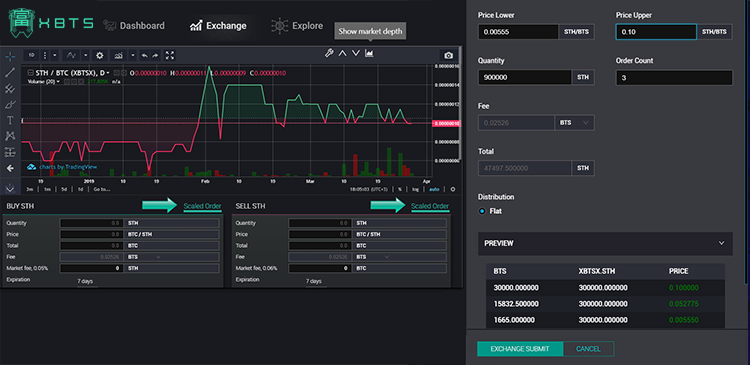
Task: Toggle symbol legend collapse box
Action: (31, 73)
